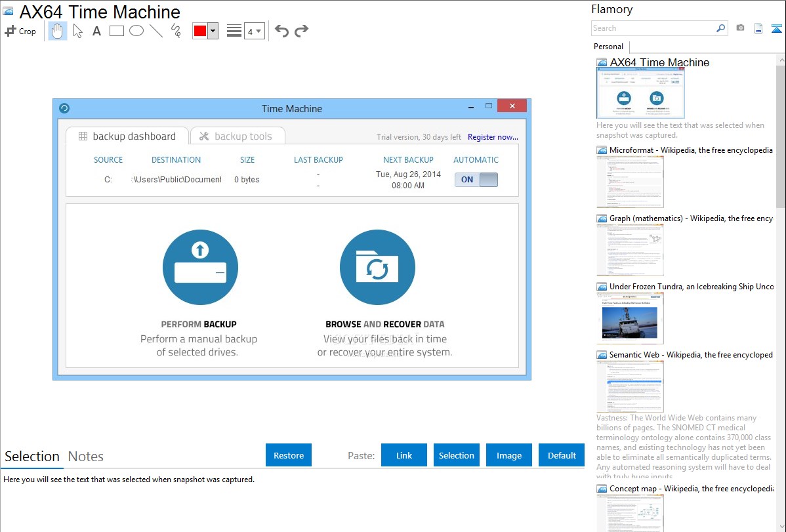This screenshot has height=532, width=786.
Task: Open the AX64 Time Machine snapshot thumbnail
Action: (640, 93)
